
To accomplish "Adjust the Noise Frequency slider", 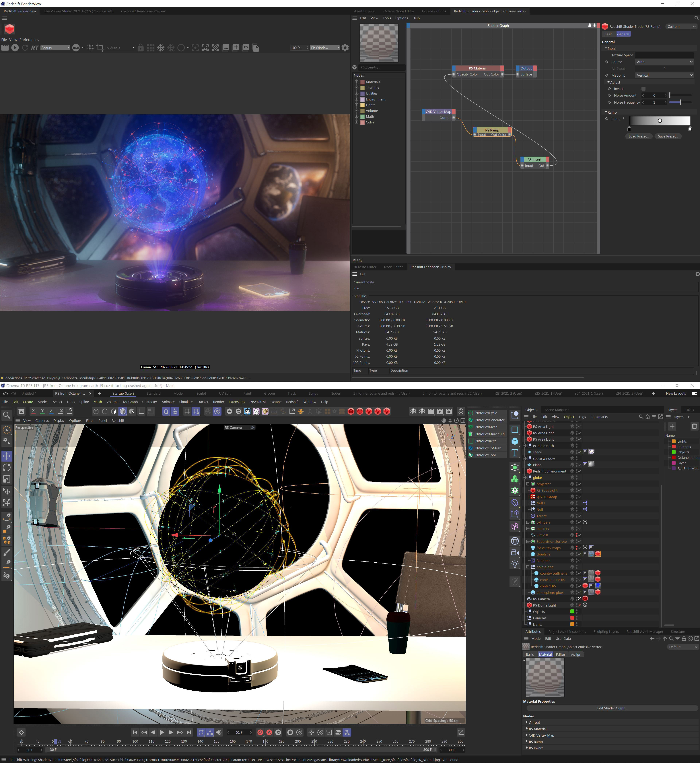I will point(680,102).
